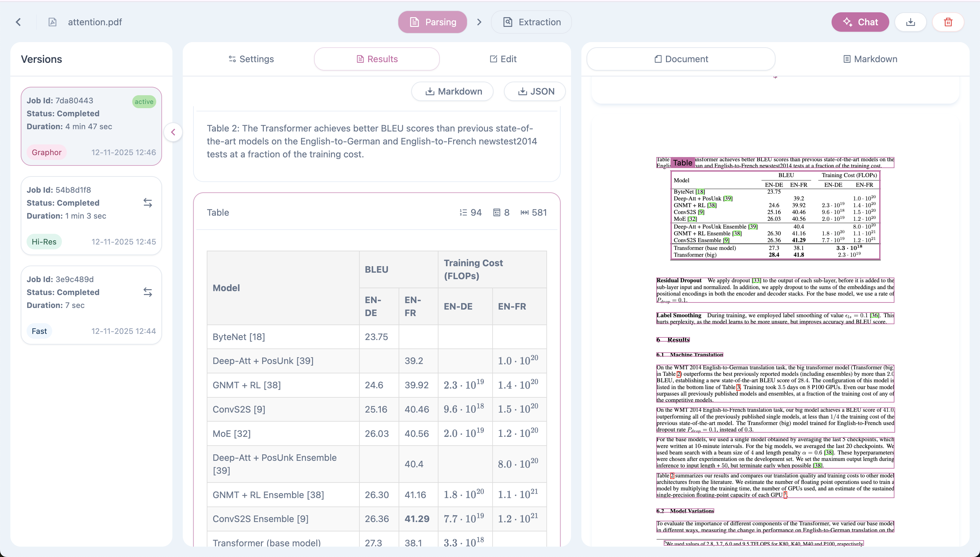980x557 pixels.
Task: Click the back arrow icon
Action: point(18,22)
